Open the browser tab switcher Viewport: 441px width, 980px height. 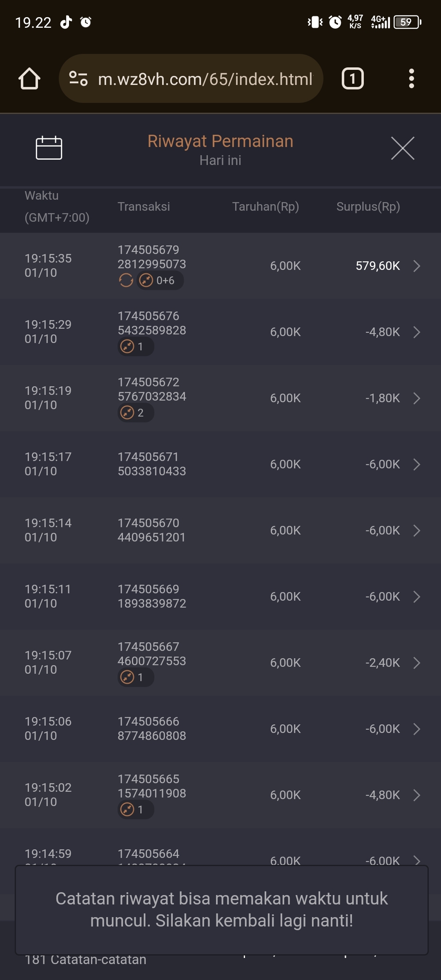click(x=352, y=78)
